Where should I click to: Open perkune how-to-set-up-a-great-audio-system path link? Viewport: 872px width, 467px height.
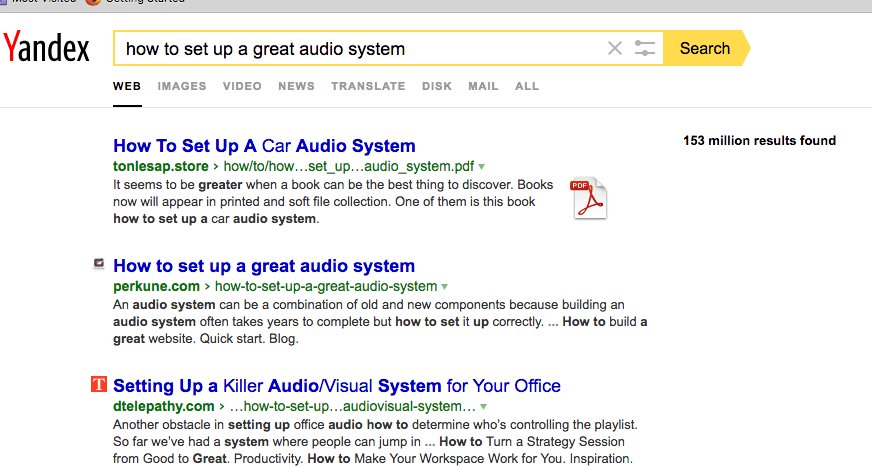326,286
